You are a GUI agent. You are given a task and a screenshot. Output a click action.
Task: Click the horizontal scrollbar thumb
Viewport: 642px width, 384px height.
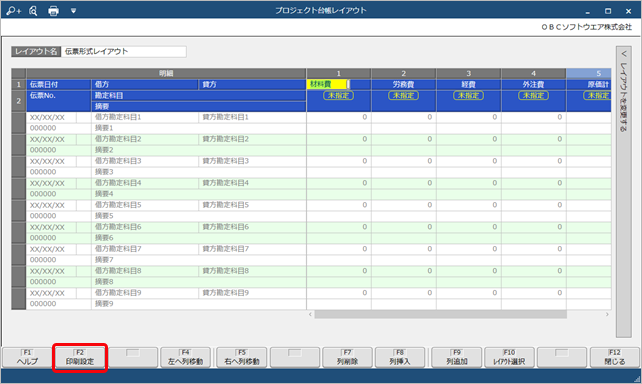[x=441, y=314]
